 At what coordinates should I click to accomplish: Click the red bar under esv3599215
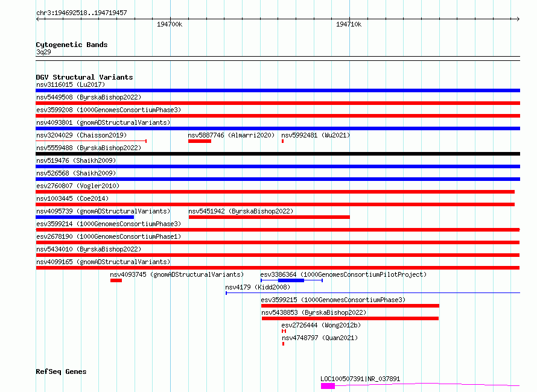click(x=350, y=306)
